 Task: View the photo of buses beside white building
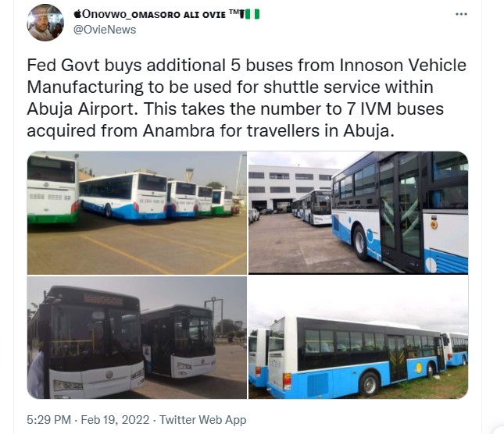point(358,213)
